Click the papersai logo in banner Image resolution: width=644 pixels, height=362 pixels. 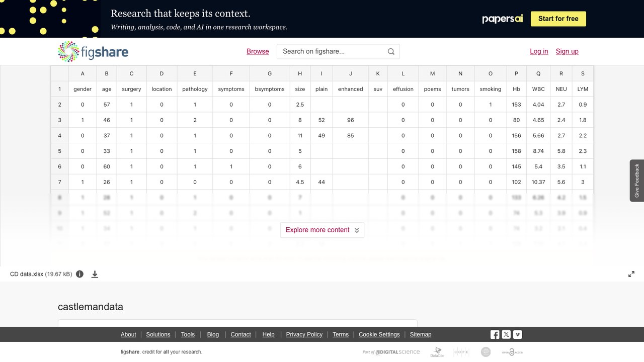click(503, 19)
